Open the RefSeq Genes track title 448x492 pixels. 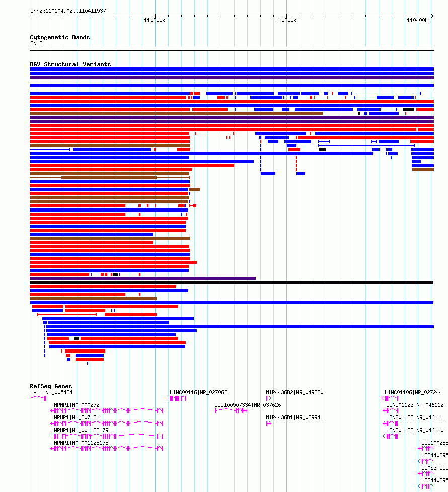[x=51, y=386]
